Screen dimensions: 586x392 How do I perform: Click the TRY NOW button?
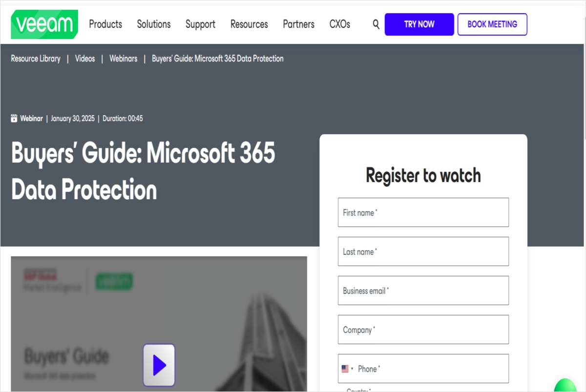419,24
